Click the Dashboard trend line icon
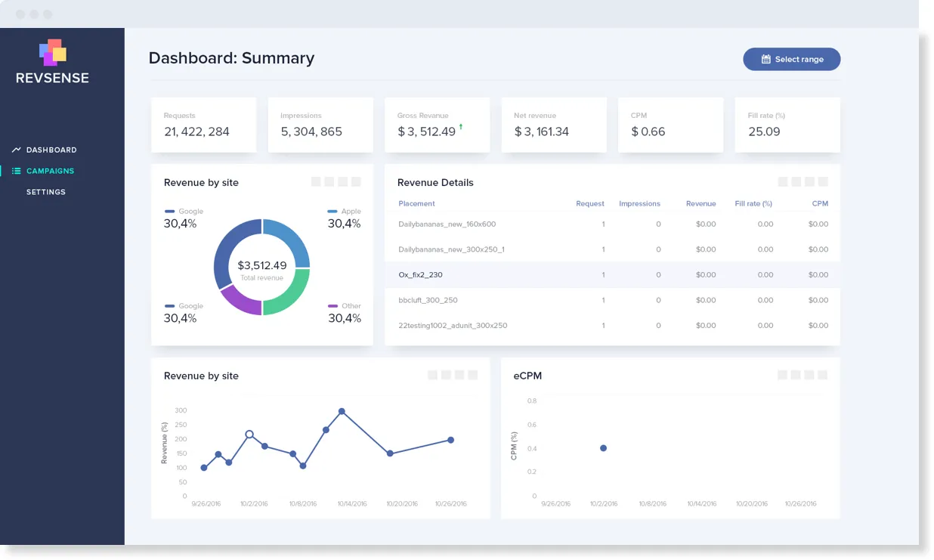Viewport: 934px width, 560px height. (17, 150)
